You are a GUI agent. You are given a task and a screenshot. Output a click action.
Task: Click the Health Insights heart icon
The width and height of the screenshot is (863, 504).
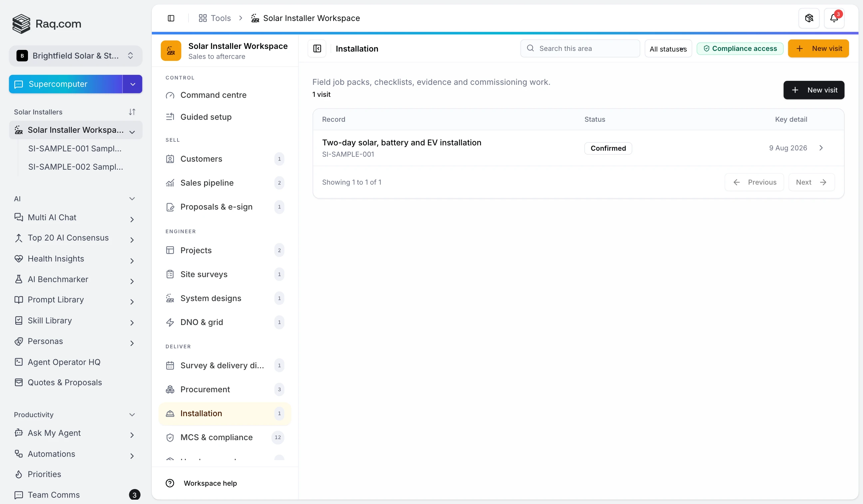[x=19, y=259]
